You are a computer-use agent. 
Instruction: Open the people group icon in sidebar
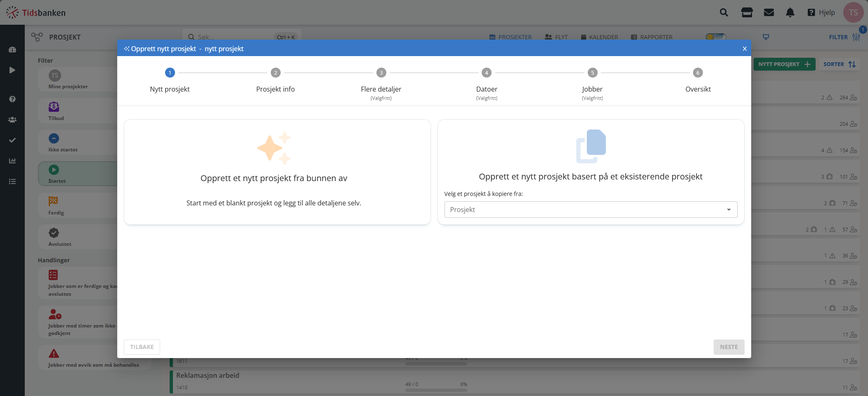[12, 120]
